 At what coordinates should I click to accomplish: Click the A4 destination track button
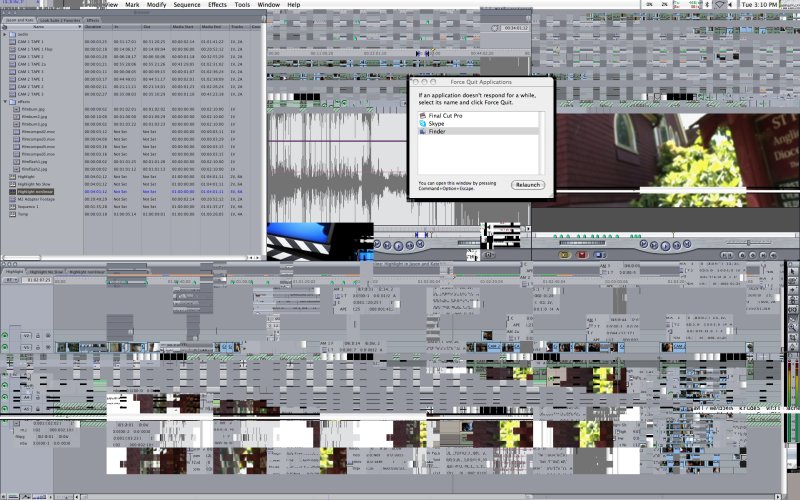coord(27,397)
